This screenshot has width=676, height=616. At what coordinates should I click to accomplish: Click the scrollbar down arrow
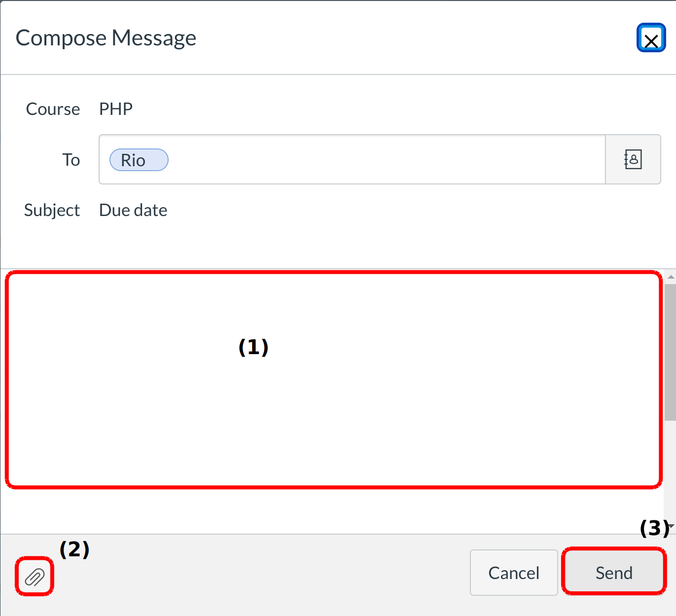click(x=671, y=526)
